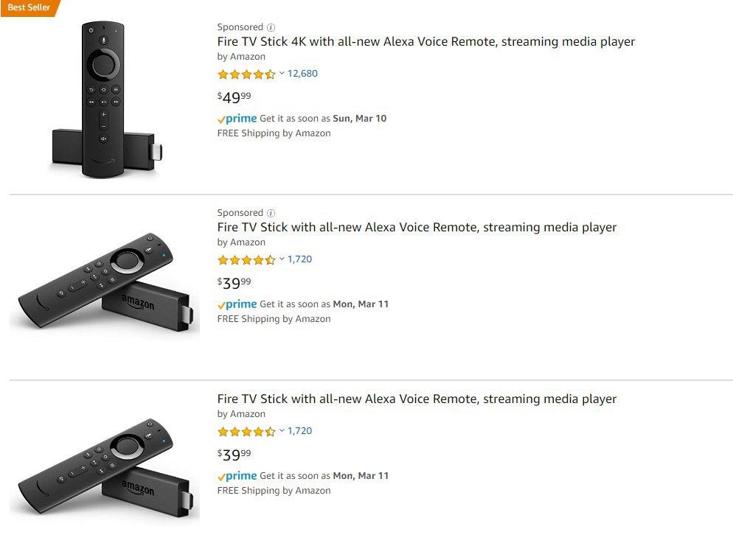
Task: Click the star rating on the second listing
Action: pyautogui.click(x=246, y=259)
